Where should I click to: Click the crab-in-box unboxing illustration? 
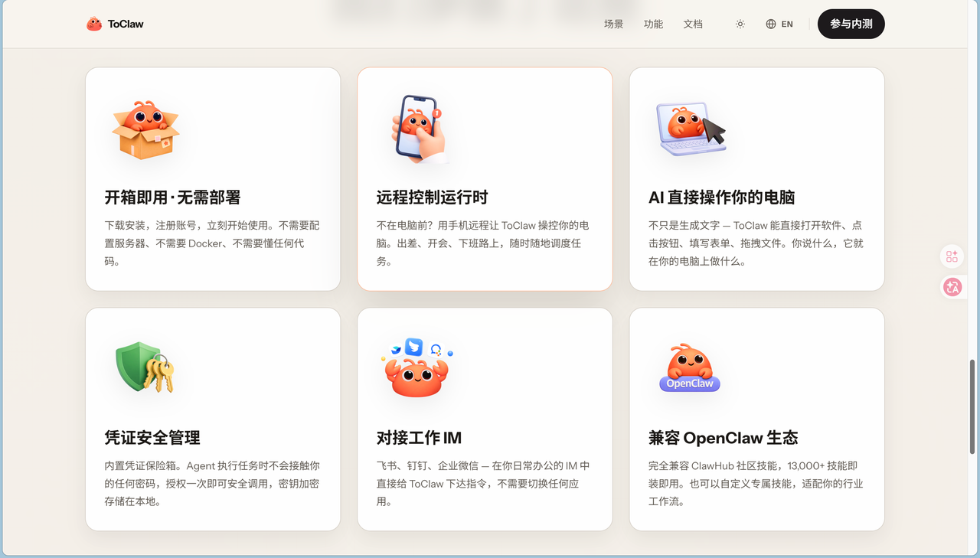click(145, 129)
